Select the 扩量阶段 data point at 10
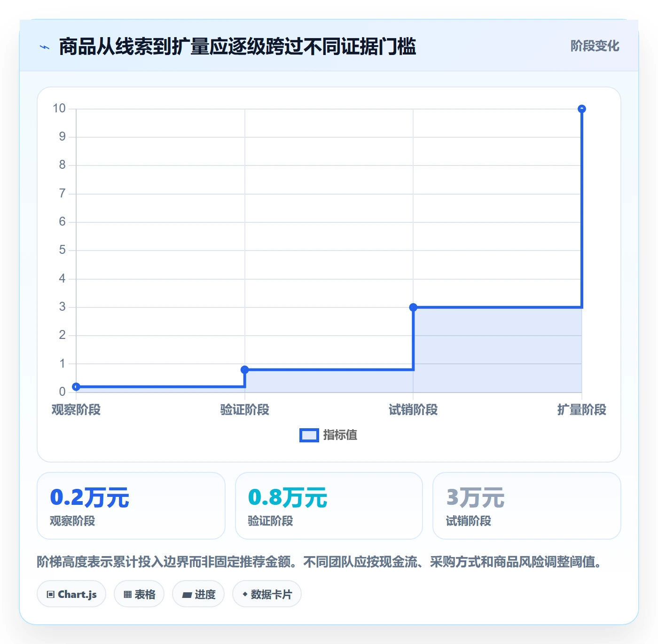 582,109
